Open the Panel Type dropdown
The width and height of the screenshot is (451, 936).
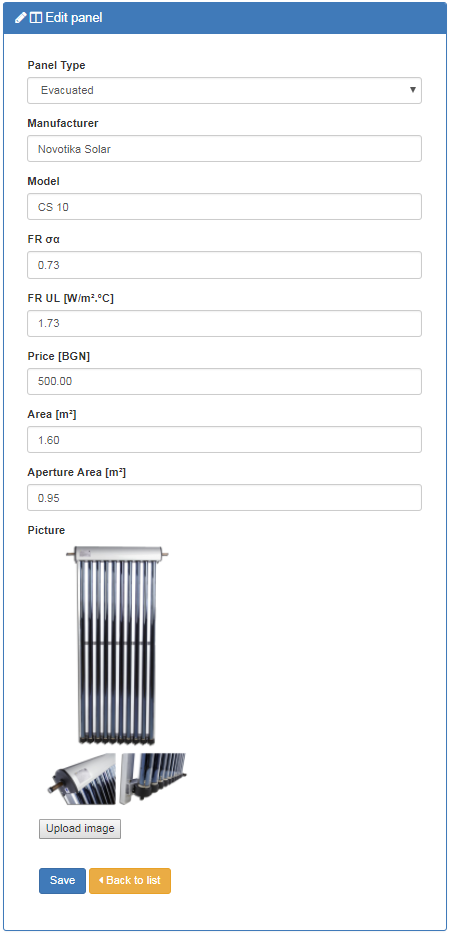click(224, 91)
